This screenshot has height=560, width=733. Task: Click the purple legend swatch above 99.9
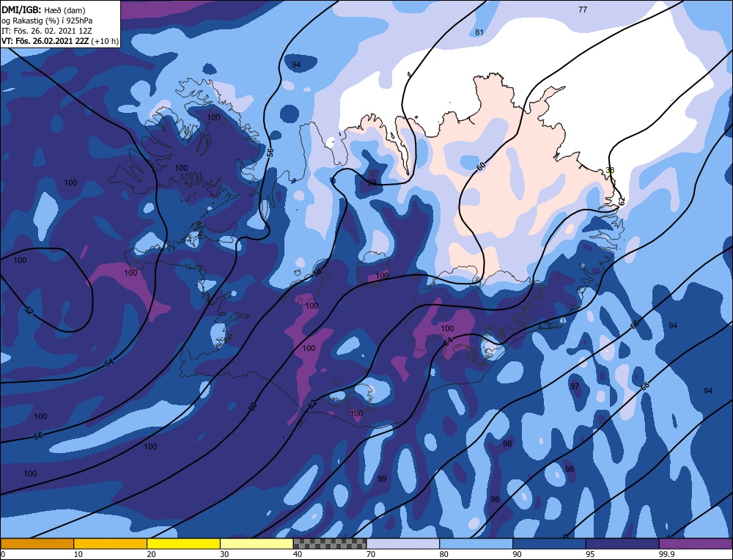coord(696,544)
